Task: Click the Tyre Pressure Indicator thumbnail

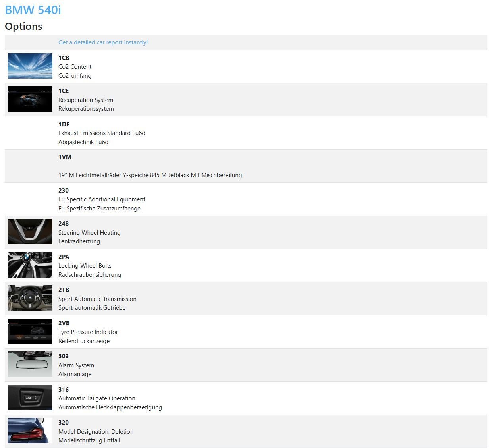Action: coord(30,331)
